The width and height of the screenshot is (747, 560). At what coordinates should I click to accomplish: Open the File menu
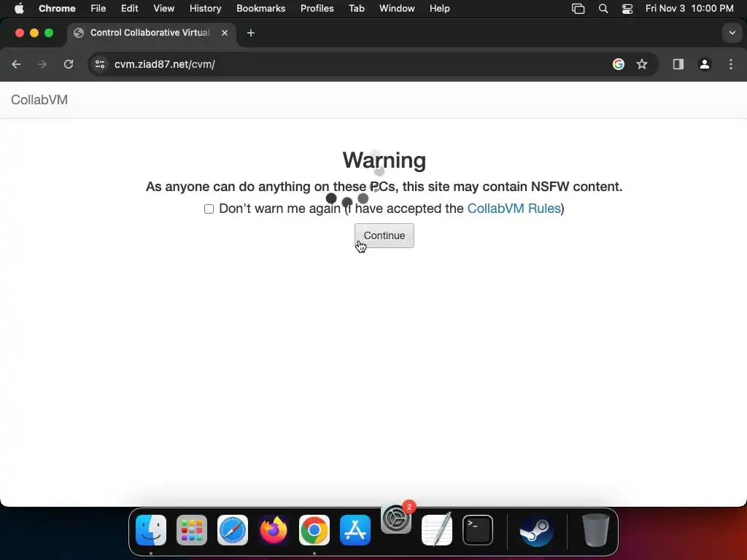tap(98, 9)
